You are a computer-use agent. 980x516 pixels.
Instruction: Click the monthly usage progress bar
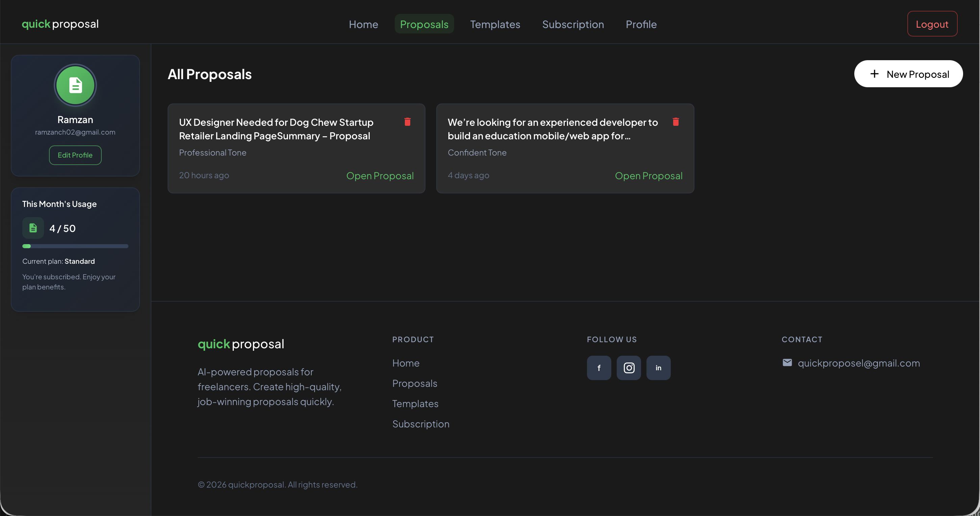pyautogui.click(x=75, y=246)
